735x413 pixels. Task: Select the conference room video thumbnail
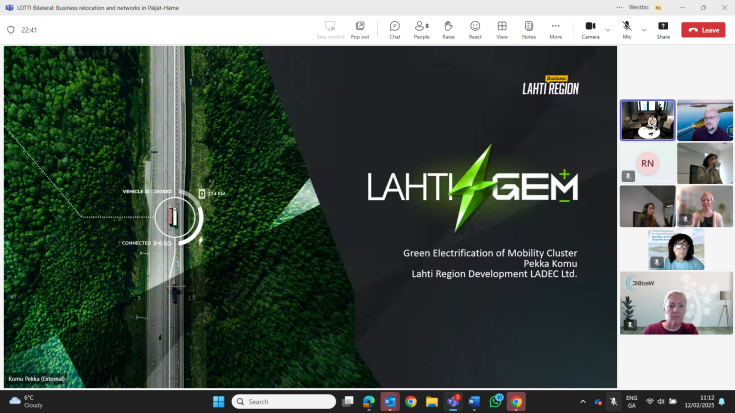[x=648, y=120]
